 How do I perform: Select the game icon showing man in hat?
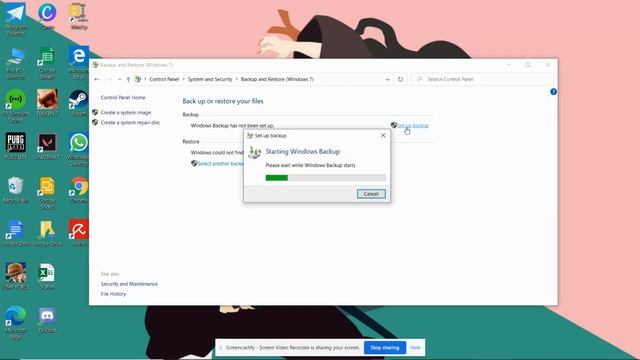coord(16,276)
